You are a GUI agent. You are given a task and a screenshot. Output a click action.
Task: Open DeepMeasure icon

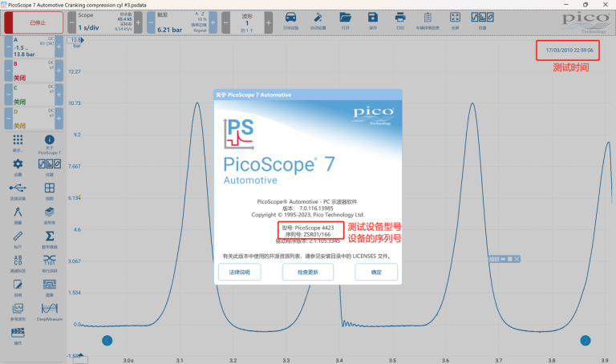(50, 311)
